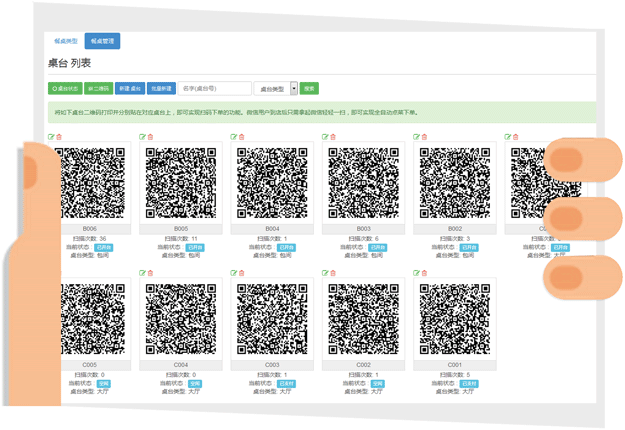This screenshot has height=430, width=625.
Task: Click the trash icon above C003
Action: [242, 273]
